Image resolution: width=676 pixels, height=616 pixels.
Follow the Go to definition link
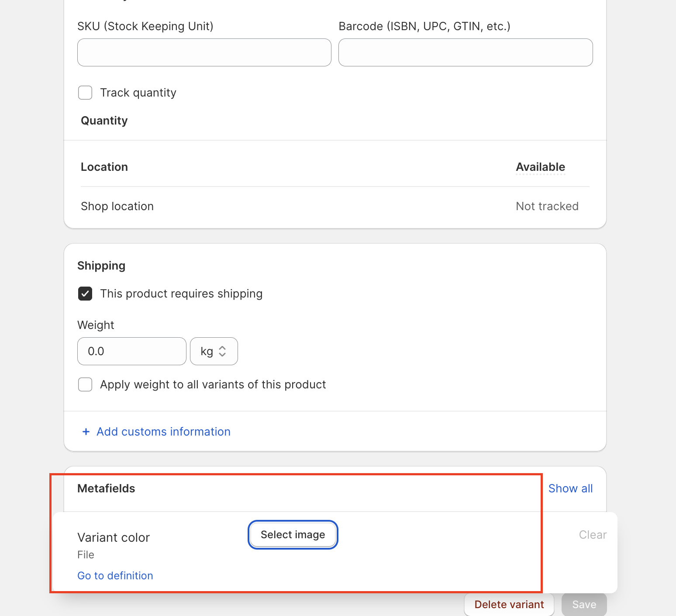(115, 576)
